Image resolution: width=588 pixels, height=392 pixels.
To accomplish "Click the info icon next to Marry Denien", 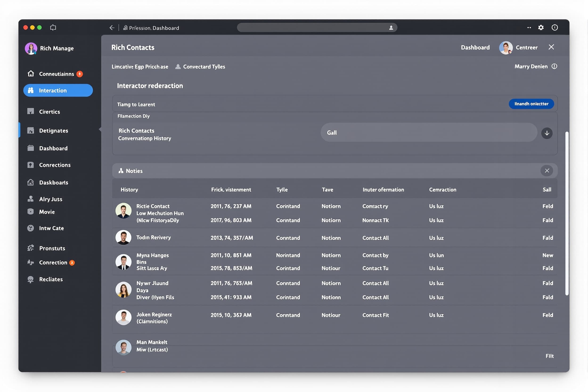I will 554,66.
